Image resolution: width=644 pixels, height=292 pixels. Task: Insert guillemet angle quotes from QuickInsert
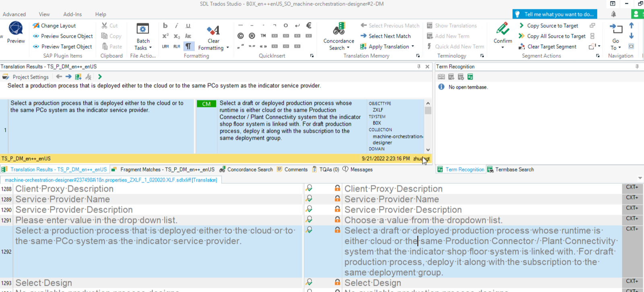[x=263, y=46]
